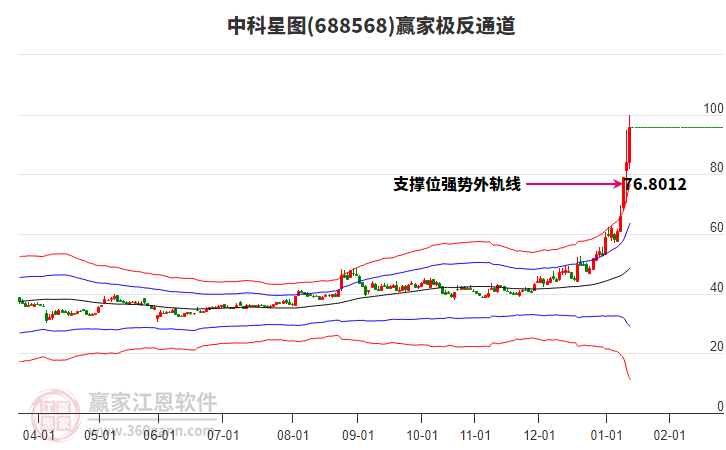Click the y-axis label 20

(716, 346)
